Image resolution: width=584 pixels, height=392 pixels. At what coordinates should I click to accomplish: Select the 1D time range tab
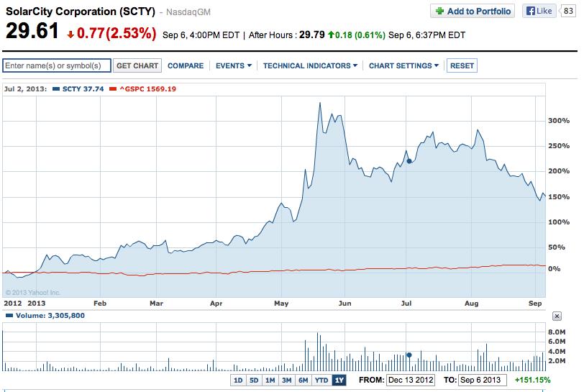coord(238,380)
